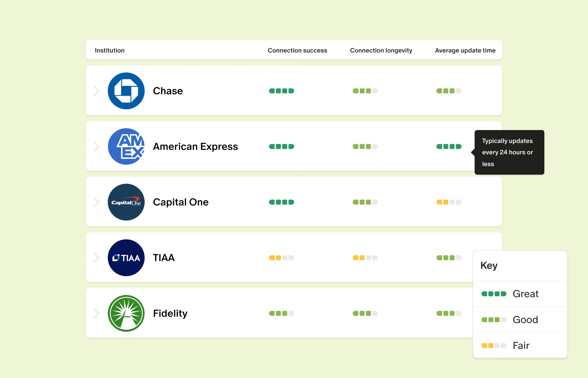Click the Good rating icon in Key
Screen dimensions: 588x378
[494, 320]
